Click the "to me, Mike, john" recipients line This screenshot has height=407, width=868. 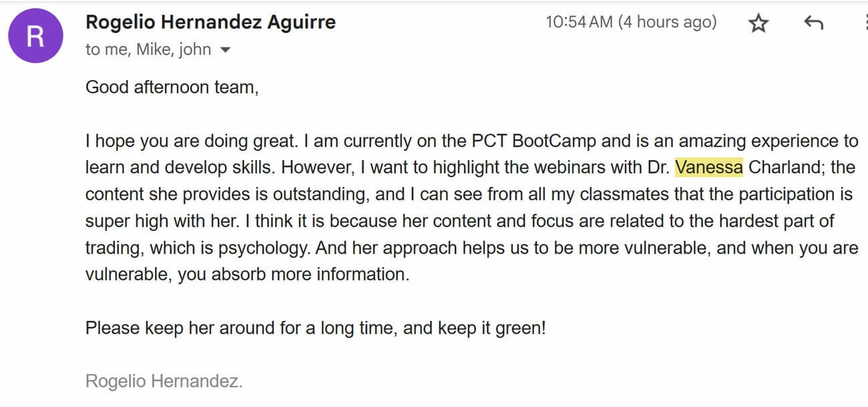[x=148, y=50]
